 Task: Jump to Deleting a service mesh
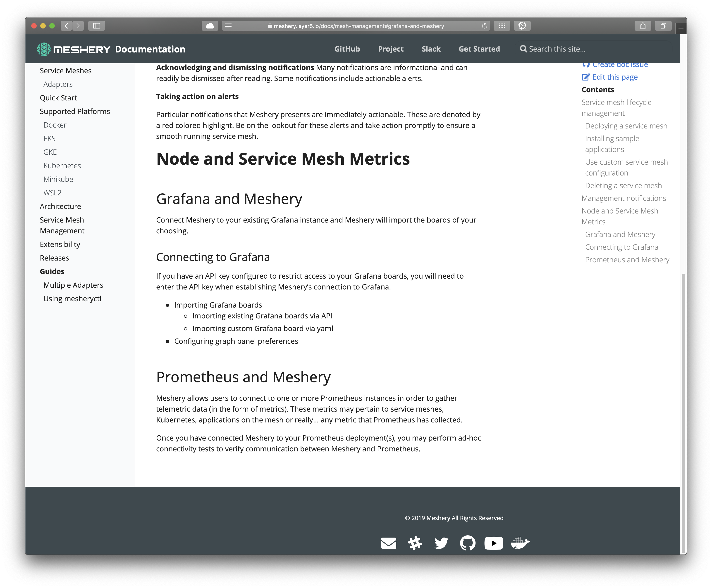(624, 185)
